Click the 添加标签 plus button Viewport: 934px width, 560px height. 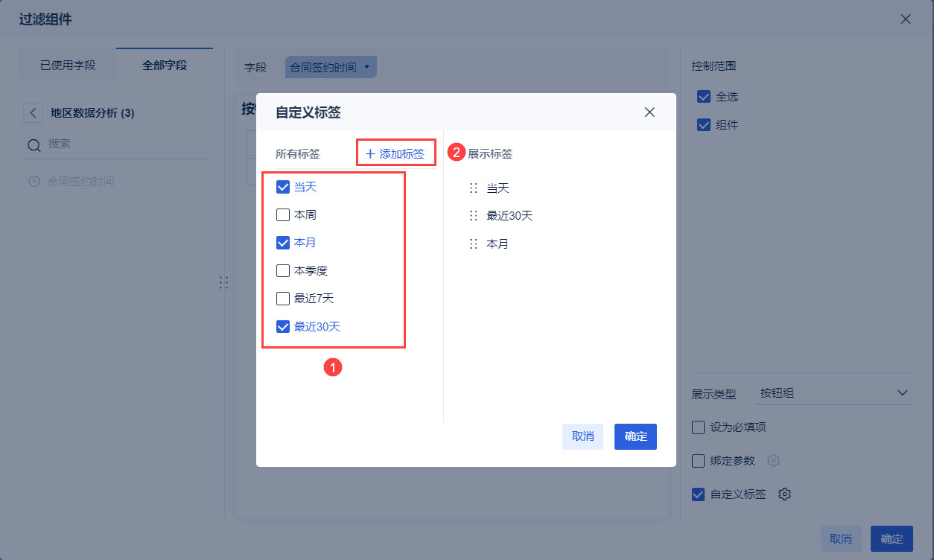point(395,153)
